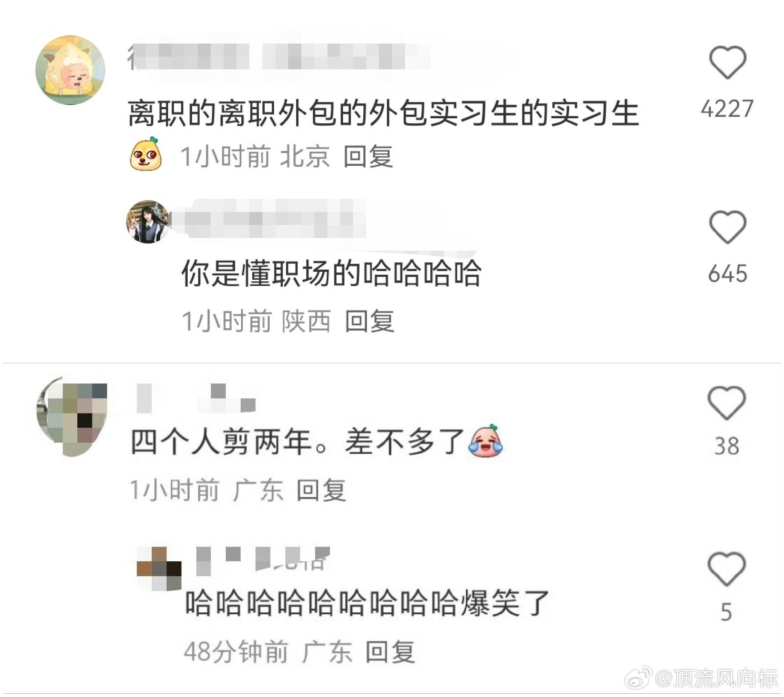This screenshot has height=697, width=784.
Task: Reply to the 48-minutes-ago comment
Action: click(x=390, y=652)
